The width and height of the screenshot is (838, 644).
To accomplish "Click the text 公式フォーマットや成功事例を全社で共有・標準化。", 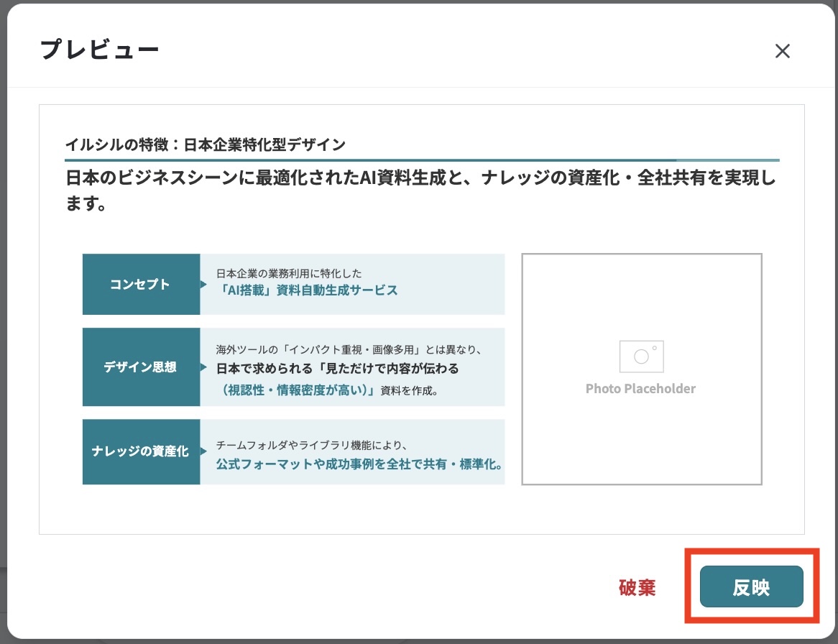I will [359, 464].
